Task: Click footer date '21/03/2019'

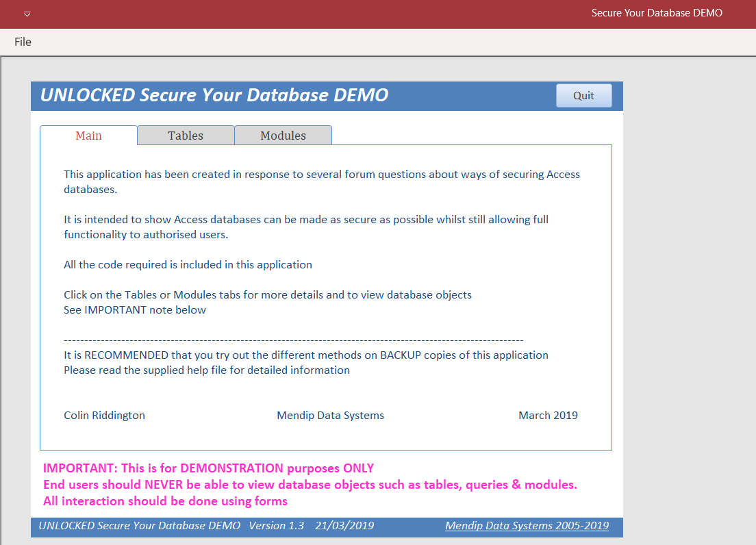Action: [x=344, y=526]
